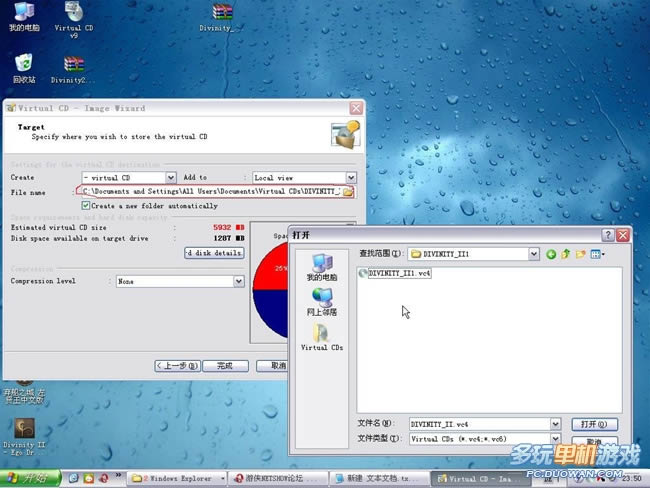Click the finish button (完成) in the wizard

225,366
